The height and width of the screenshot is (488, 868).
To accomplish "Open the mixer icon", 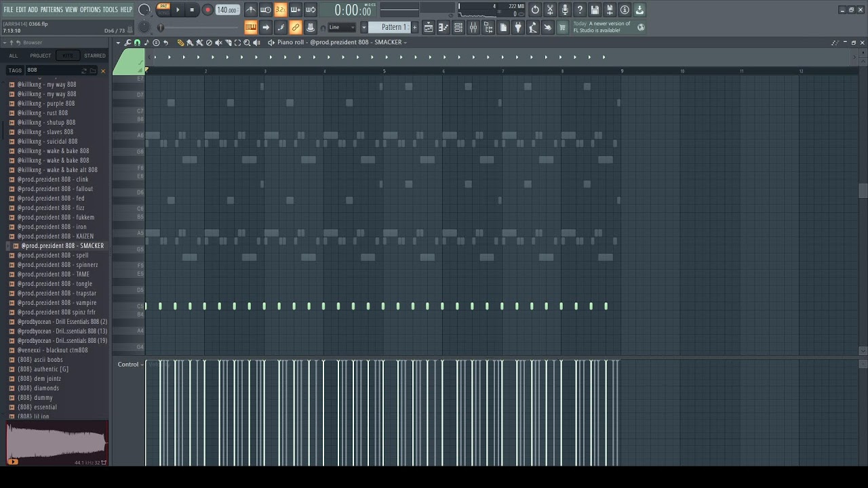I will click(473, 27).
